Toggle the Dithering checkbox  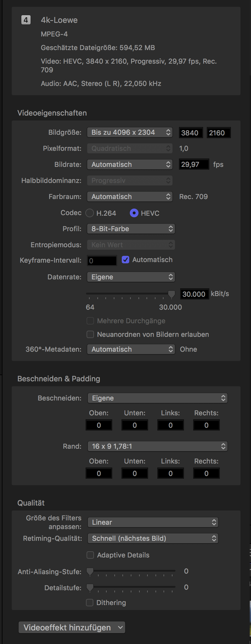[x=90, y=603]
